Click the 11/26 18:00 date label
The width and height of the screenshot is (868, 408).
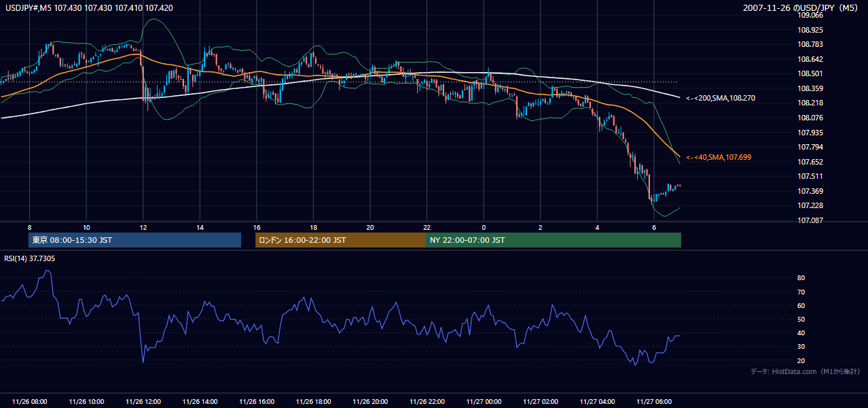pyautogui.click(x=313, y=402)
